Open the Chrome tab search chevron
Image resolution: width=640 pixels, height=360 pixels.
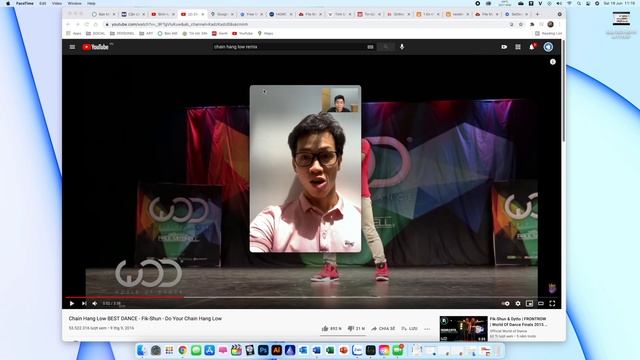[x=559, y=14]
